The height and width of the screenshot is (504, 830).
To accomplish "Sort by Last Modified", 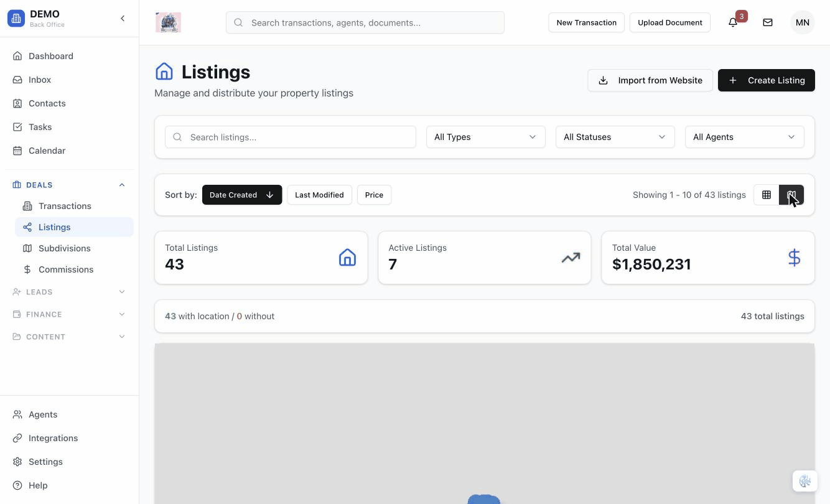I will tap(319, 195).
